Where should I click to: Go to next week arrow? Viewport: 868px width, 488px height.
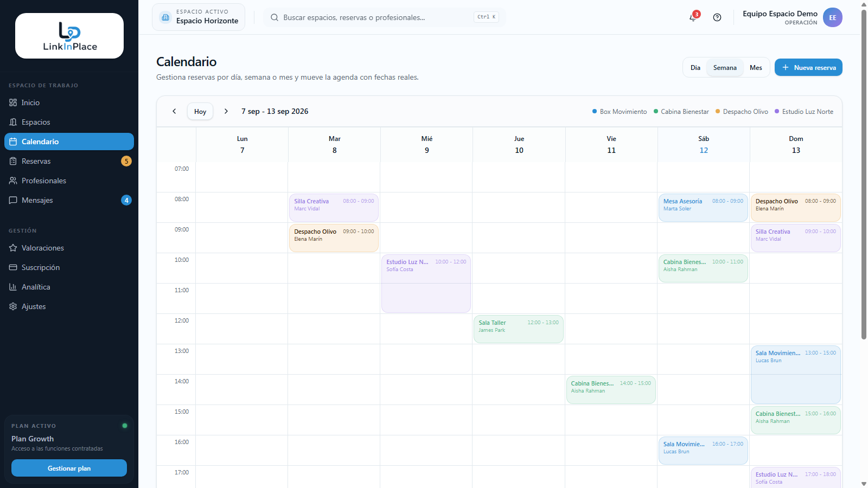226,111
